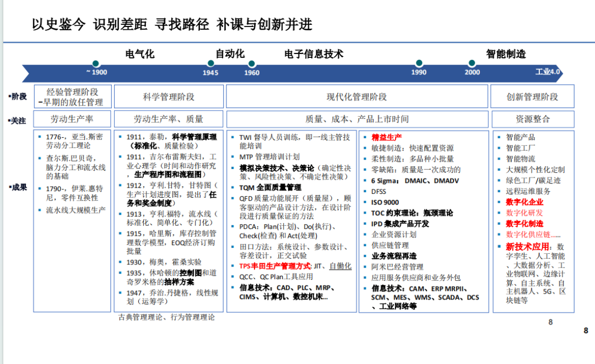Select the 创新管理阶段 header box
The height and width of the screenshot is (364, 595).
click(533, 96)
